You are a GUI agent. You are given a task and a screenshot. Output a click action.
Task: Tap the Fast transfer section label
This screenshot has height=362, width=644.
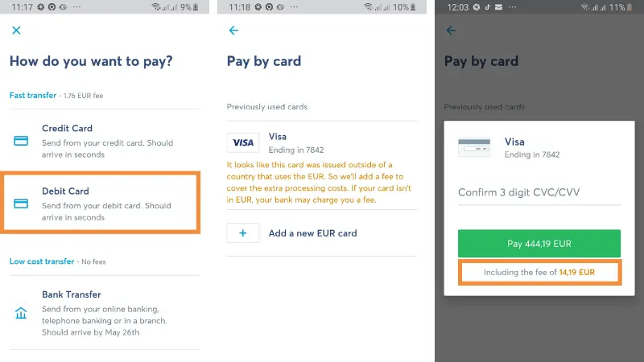click(33, 96)
